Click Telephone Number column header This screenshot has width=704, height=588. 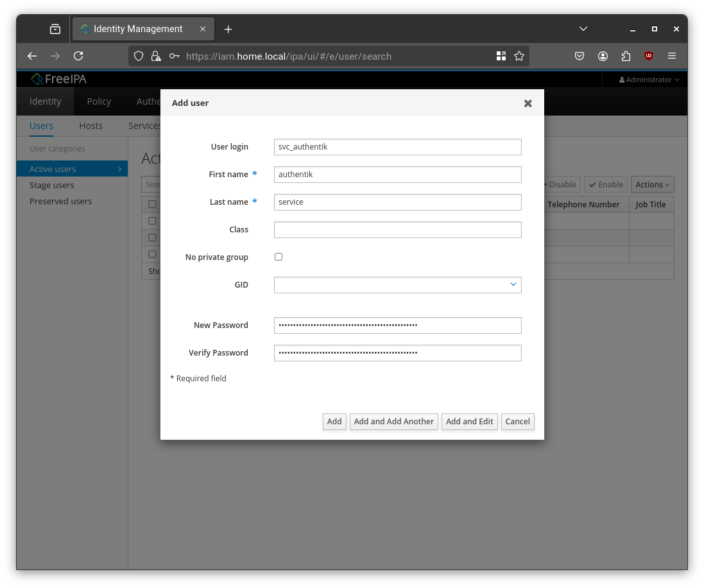click(583, 204)
